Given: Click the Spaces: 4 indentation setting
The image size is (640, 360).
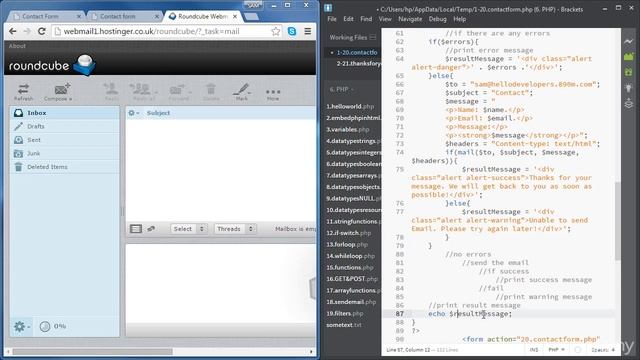Looking at the screenshot, I should (x=603, y=350).
